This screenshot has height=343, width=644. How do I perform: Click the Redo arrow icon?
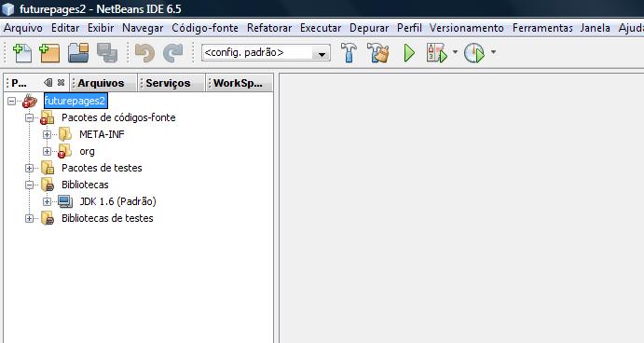173,53
